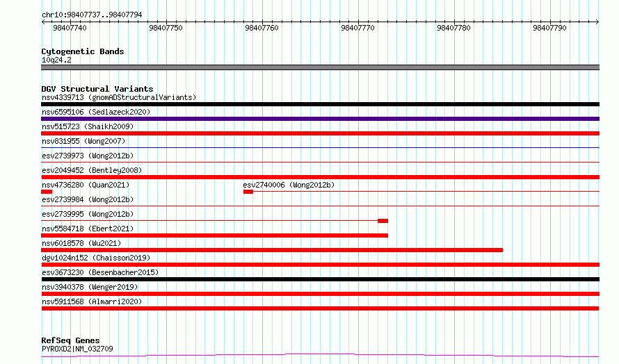The image size is (619, 364).
Task: Select the gray 10q24.2 cytogenetic band bar
Action: coord(320,67)
